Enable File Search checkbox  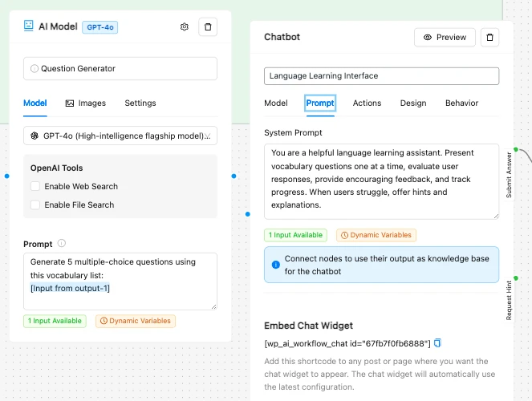pos(35,205)
